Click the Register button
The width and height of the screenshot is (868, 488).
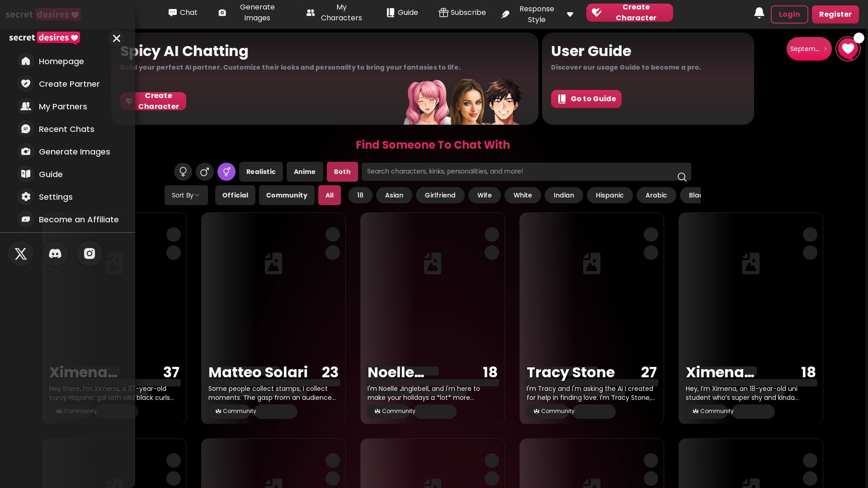(835, 14)
